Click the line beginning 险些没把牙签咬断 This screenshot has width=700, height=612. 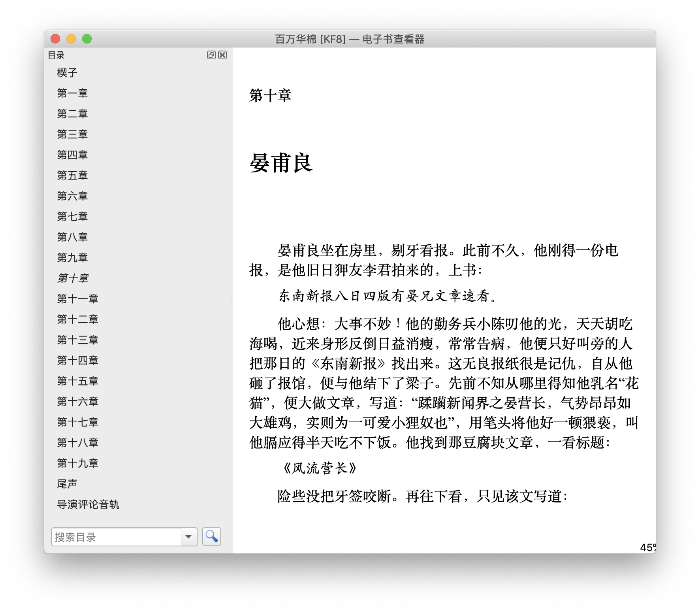[x=423, y=497]
